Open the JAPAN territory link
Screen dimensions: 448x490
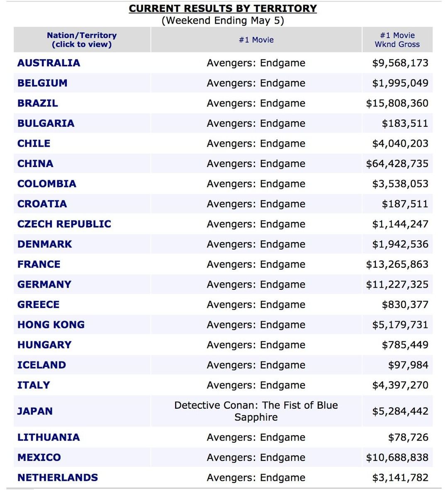coord(35,411)
